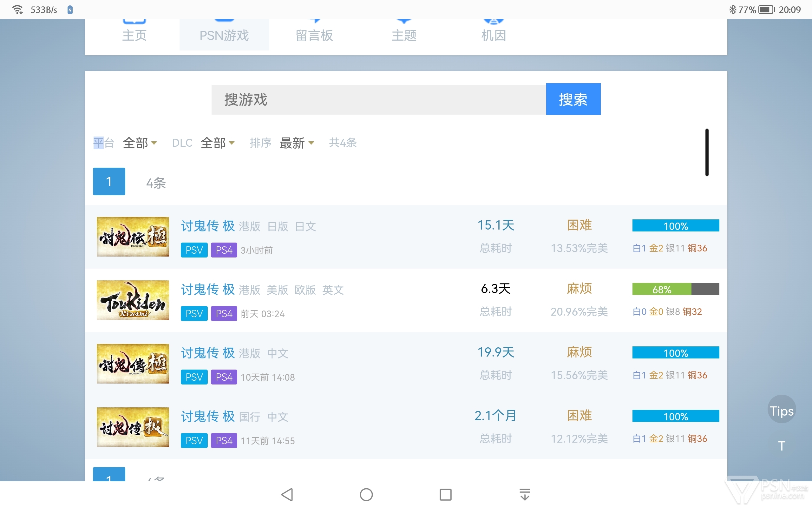Click PS4 tag on 日文 version row
Image resolution: width=812 pixels, height=508 pixels.
point(224,250)
